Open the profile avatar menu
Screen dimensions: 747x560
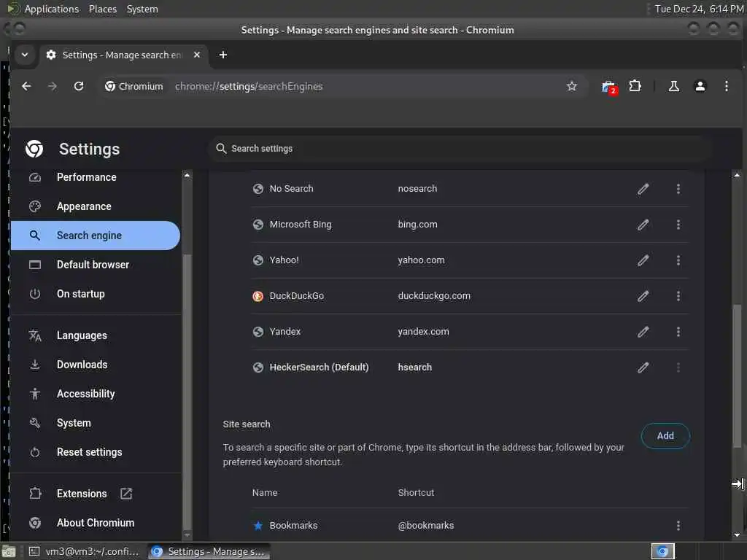(x=700, y=86)
